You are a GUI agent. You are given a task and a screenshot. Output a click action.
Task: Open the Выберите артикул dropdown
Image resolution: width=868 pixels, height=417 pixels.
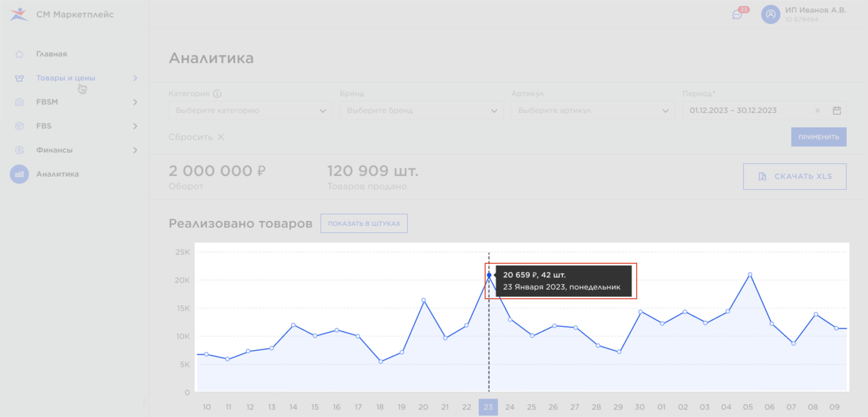[593, 110]
